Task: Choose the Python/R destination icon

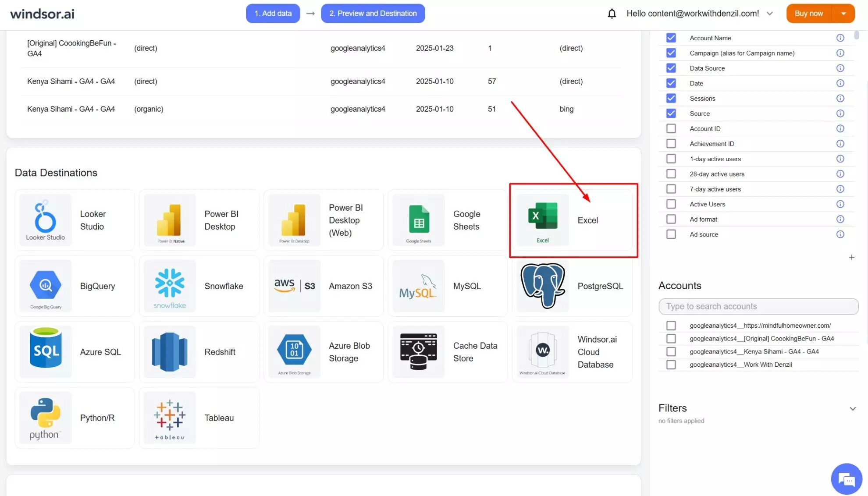Action: (x=45, y=418)
